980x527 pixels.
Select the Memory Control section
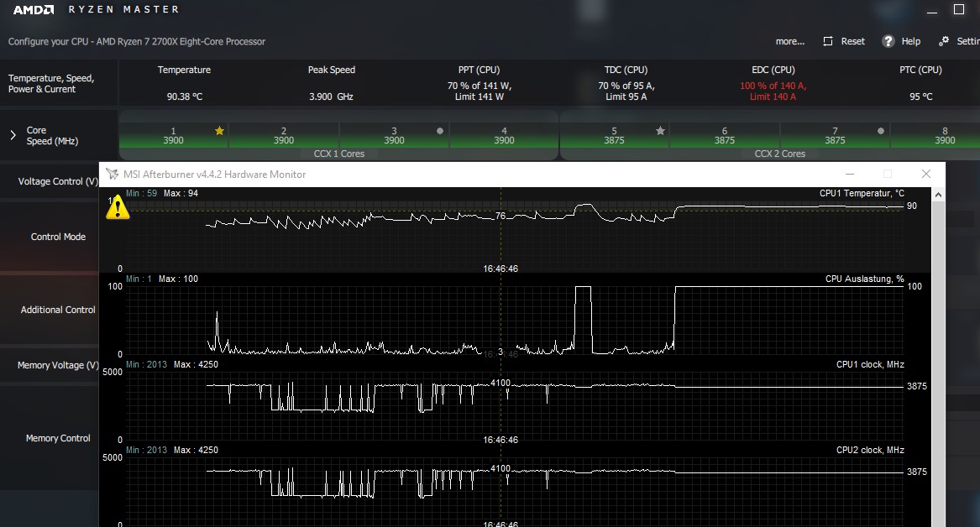pos(50,438)
